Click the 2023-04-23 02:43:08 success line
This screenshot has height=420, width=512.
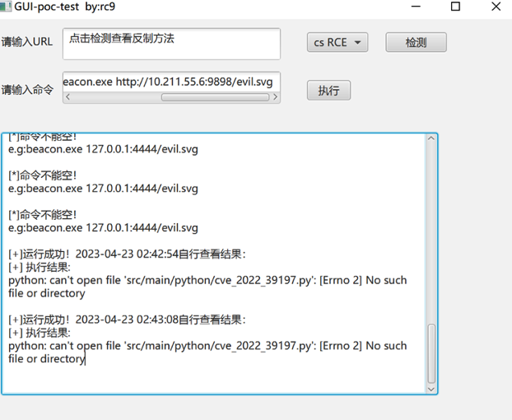coord(127,319)
